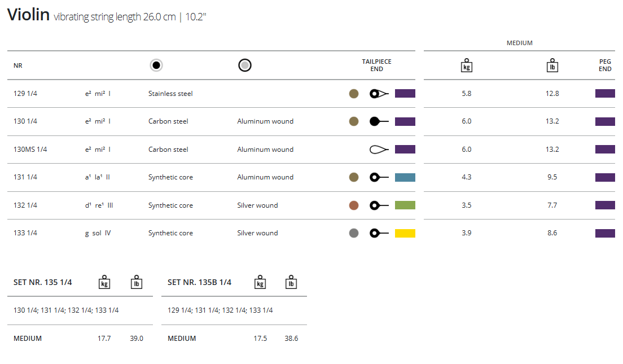Click the removable ball loop icon for 129 1/4

pyautogui.click(x=379, y=94)
